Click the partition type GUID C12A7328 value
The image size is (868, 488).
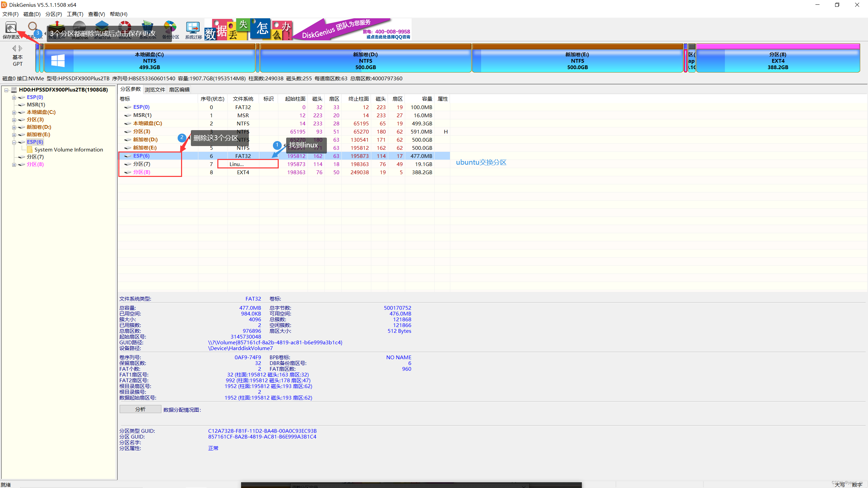tap(262, 431)
